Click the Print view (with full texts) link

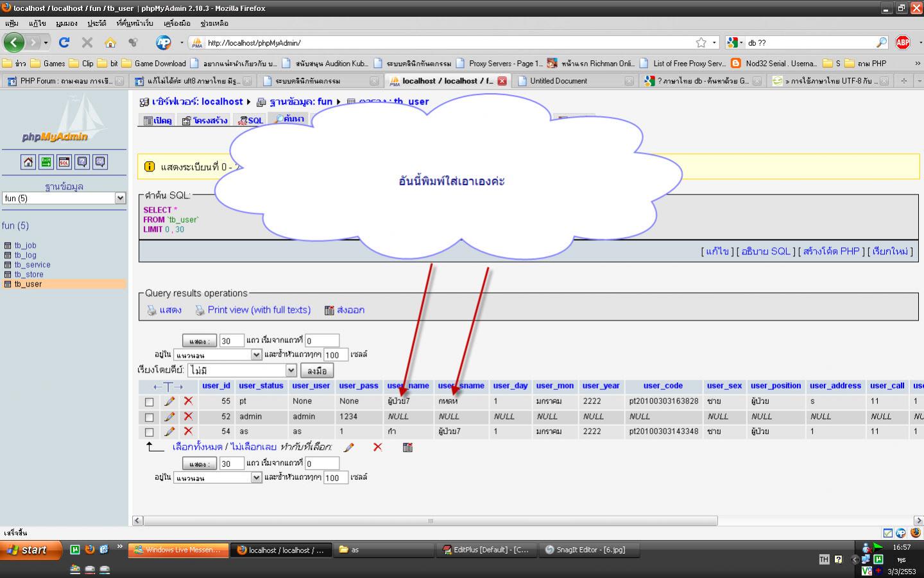pyautogui.click(x=259, y=310)
